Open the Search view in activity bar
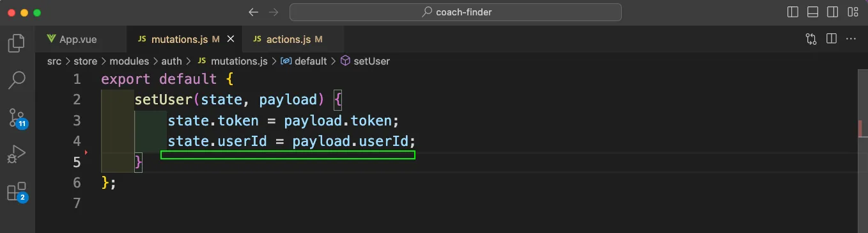 coord(17,80)
